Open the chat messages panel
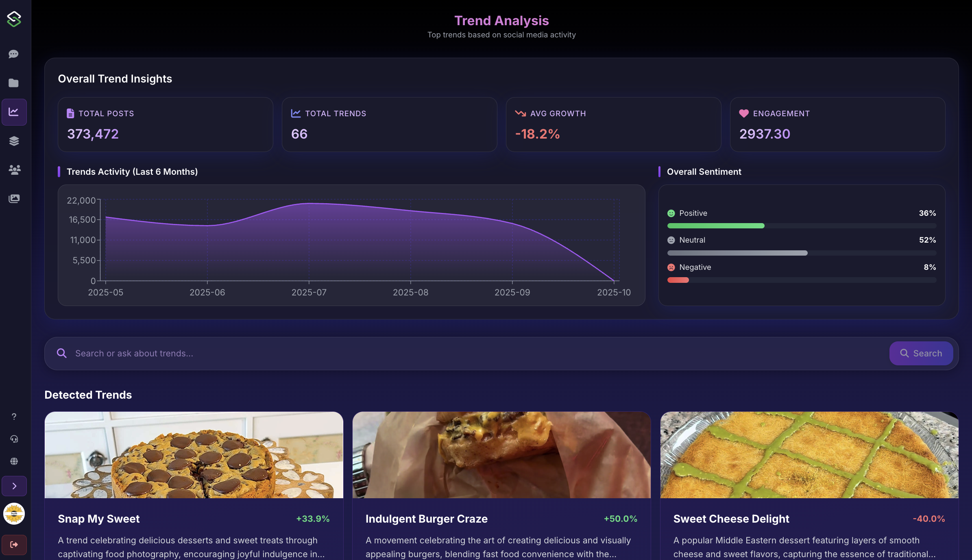Screen dimensions: 972x560 [x=14, y=54]
